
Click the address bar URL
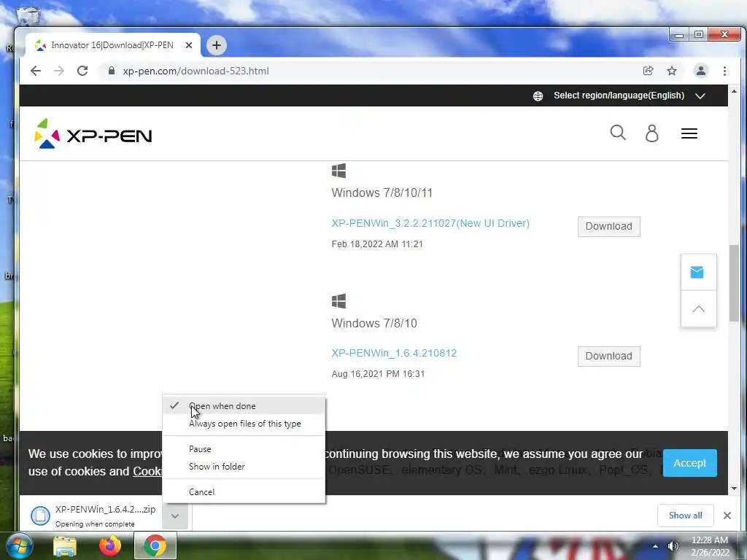(196, 71)
